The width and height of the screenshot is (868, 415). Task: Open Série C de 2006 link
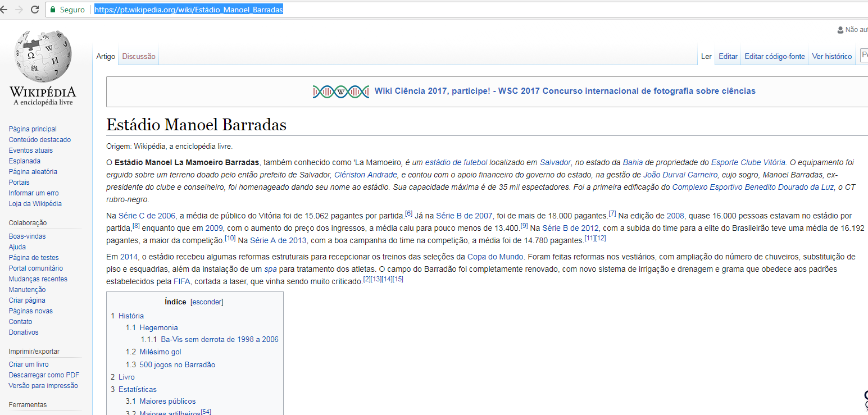(x=147, y=216)
